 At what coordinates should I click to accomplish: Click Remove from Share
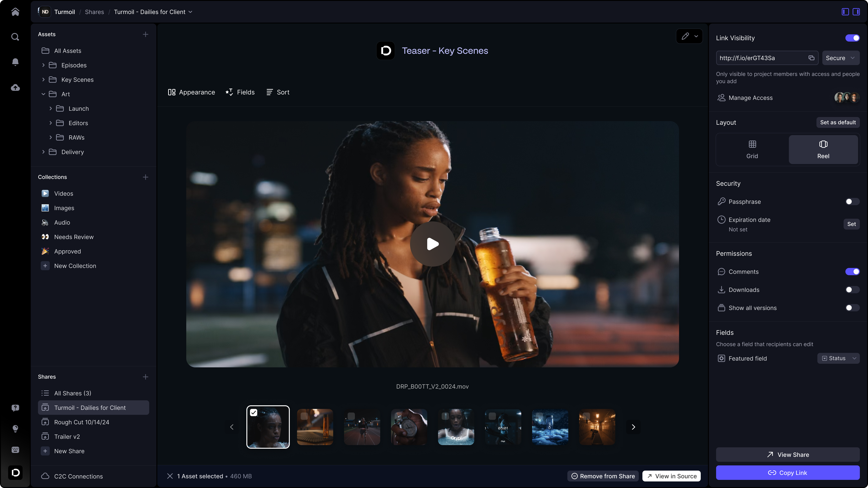(x=603, y=476)
